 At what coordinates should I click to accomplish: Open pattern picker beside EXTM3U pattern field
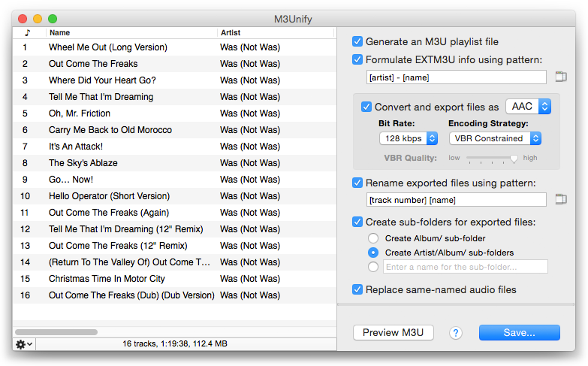point(561,77)
